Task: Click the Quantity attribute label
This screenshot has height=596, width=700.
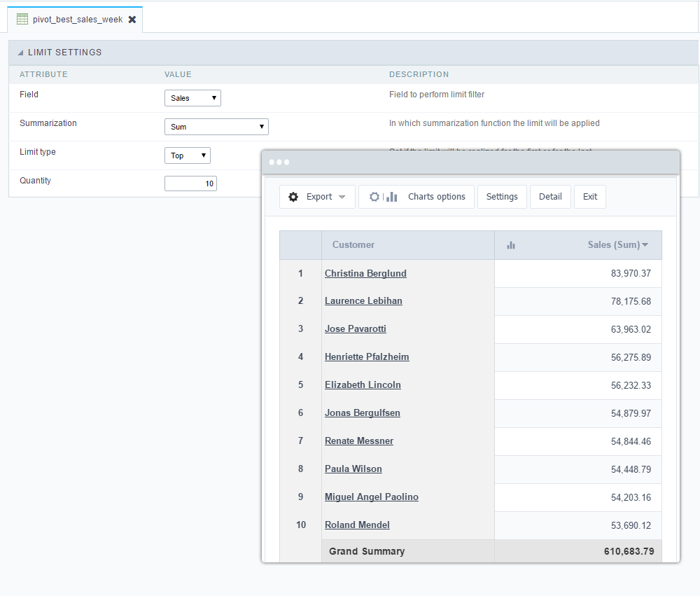Action: 35,181
